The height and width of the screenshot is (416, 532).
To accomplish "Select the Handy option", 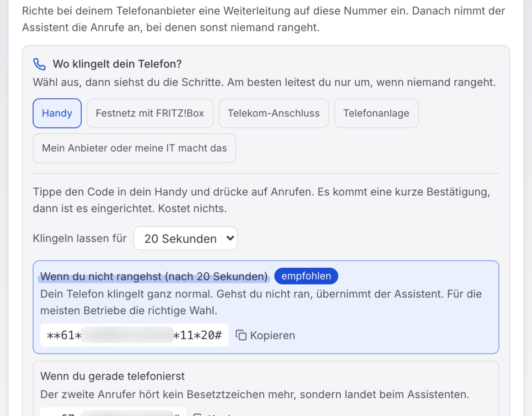I will pyautogui.click(x=57, y=113).
